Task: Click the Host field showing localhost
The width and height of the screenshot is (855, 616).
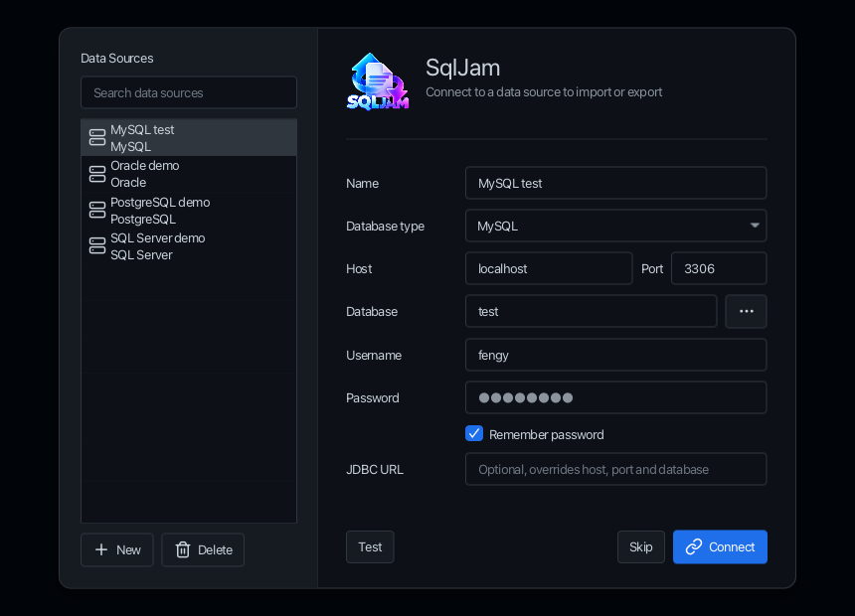Action: pos(549,268)
